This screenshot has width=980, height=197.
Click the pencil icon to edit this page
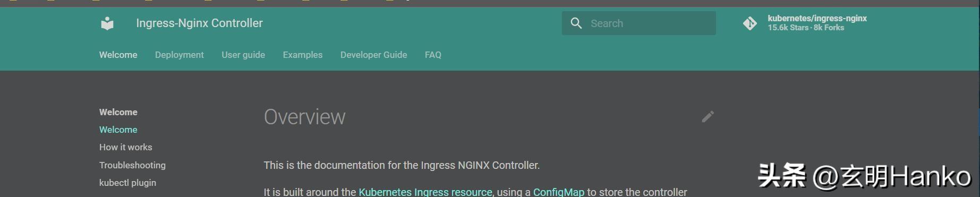pos(708,117)
